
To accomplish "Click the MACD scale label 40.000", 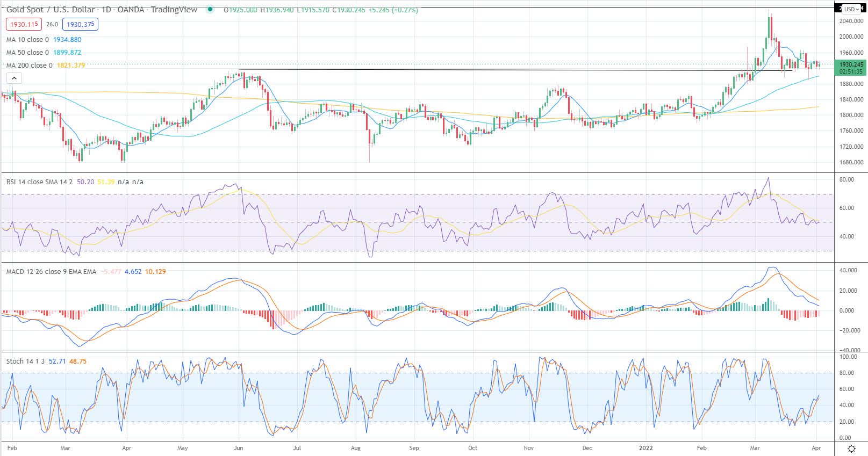I will click(848, 270).
